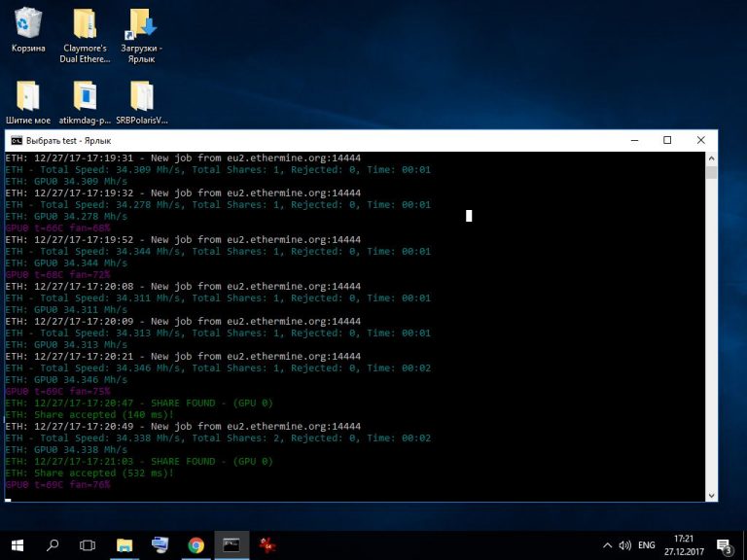Image resolution: width=747 pixels, height=560 pixels.
Task: Click the console scrollbar up arrow
Action: (x=711, y=157)
